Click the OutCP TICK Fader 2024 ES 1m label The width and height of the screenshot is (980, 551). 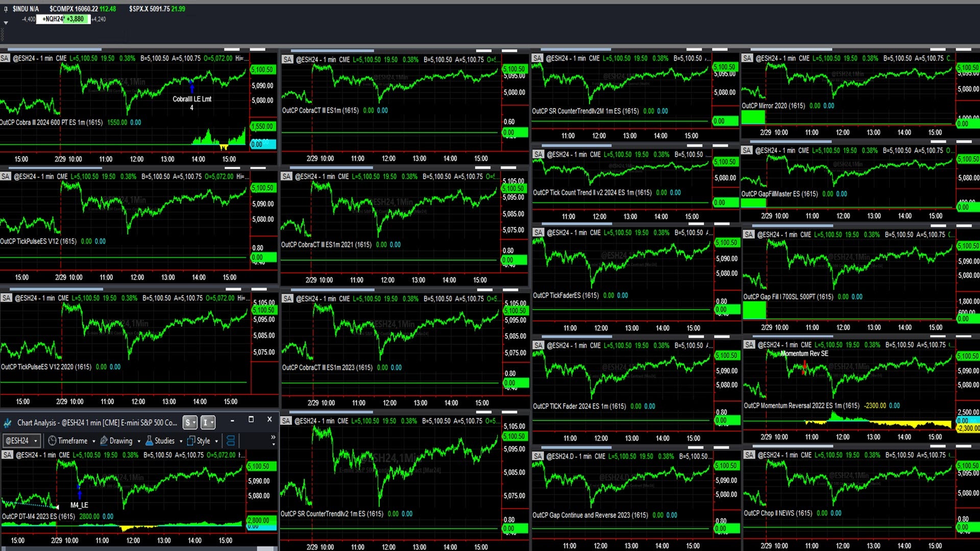(579, 407)
